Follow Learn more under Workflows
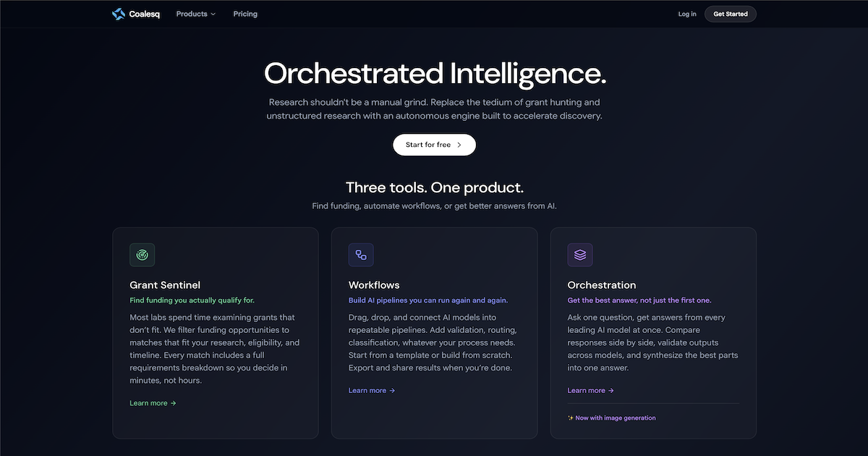The image size is (868, 456). point(372,390)
